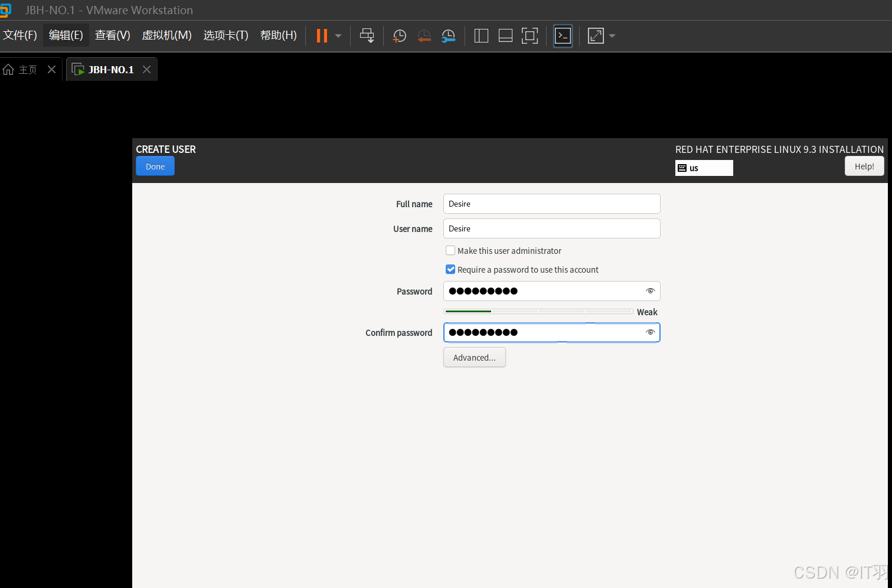892x588 pixels.
Task: Toggle the library sidebar view
Action: 481,36
